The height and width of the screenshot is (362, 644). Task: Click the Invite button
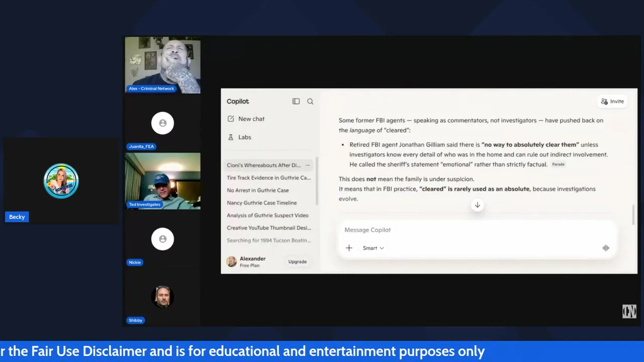click(x=612, y=102)
